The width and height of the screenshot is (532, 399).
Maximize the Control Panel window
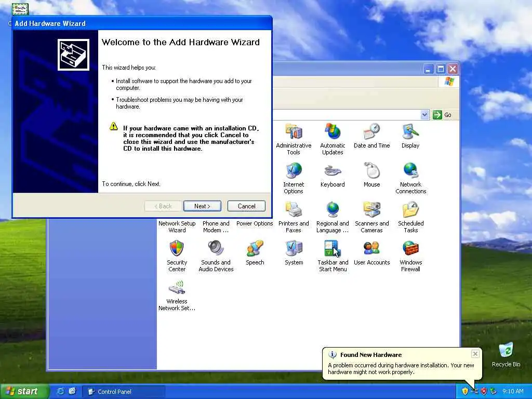coord(441,69)
